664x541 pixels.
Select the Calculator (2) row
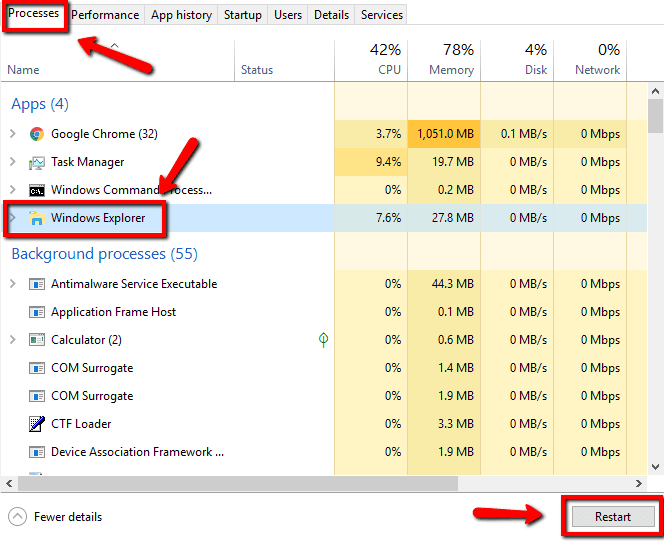tap(324, 340)
